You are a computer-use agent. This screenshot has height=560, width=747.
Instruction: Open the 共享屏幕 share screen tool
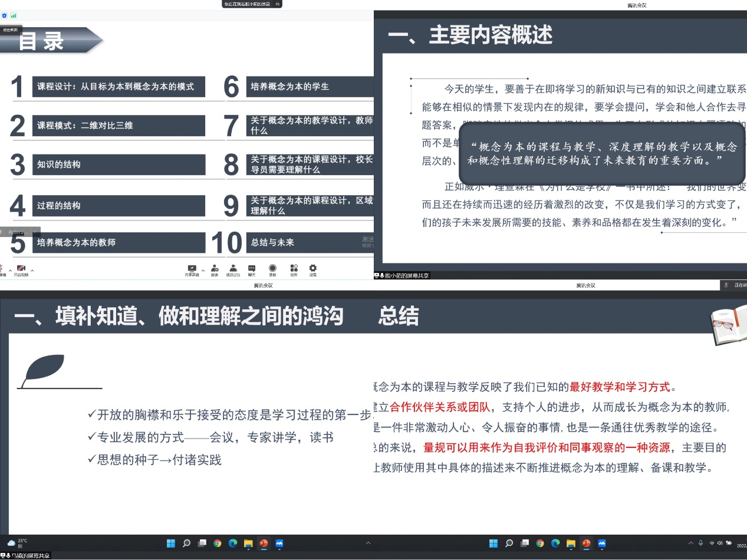pyautogui.click(x=192, y=269)
